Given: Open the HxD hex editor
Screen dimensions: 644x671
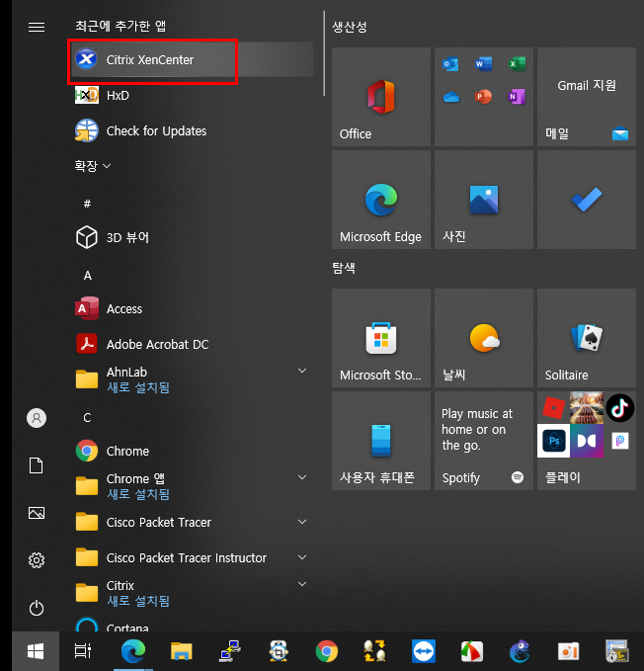Looking at the screenshot, I should tap(193, 95).
